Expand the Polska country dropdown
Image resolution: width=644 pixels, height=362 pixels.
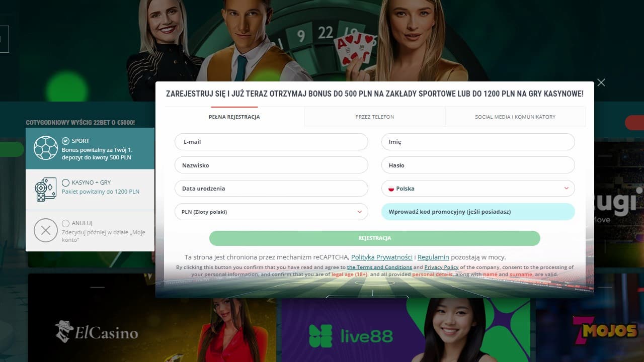478,189
